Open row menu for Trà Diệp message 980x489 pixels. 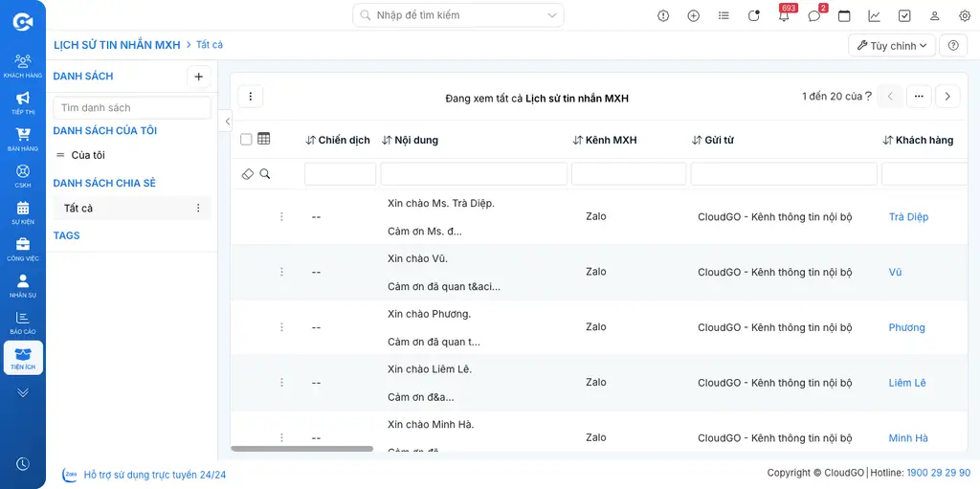[x=282, y=216]
